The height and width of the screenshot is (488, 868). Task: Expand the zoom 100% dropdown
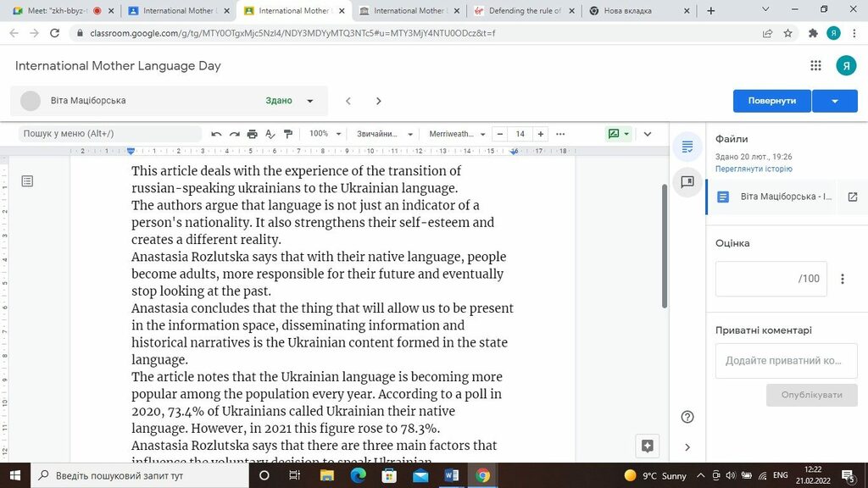[325, 134]
